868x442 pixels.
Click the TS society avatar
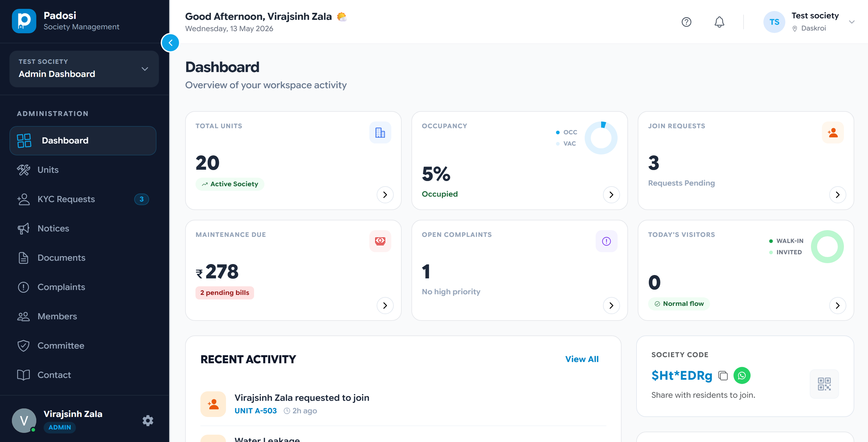click(774, 22)
